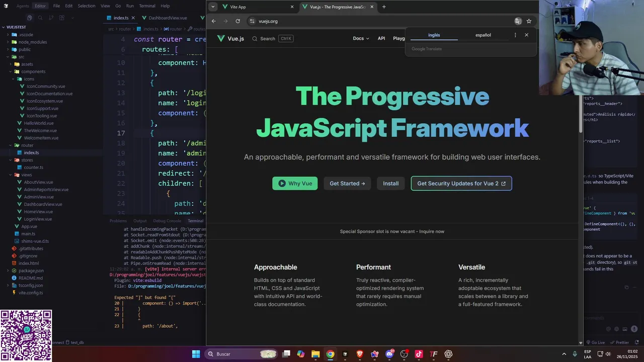Click the Vue site Search box

[272, 39]
